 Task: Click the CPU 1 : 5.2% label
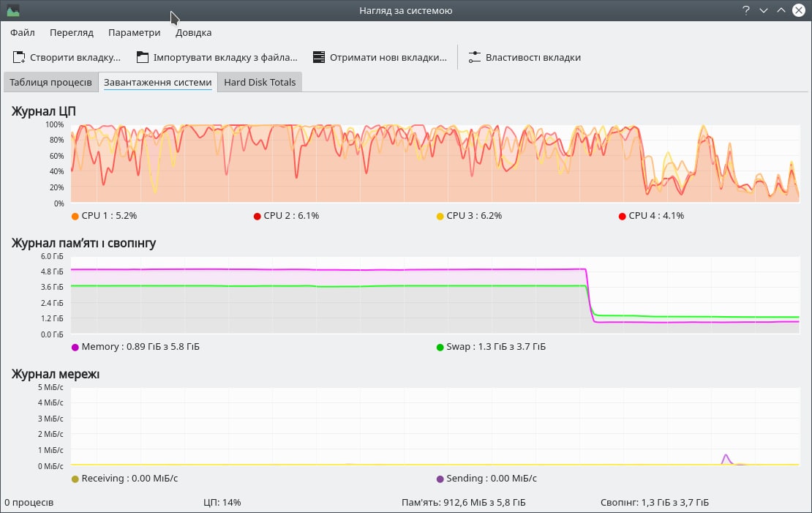(x=109, y=216)
